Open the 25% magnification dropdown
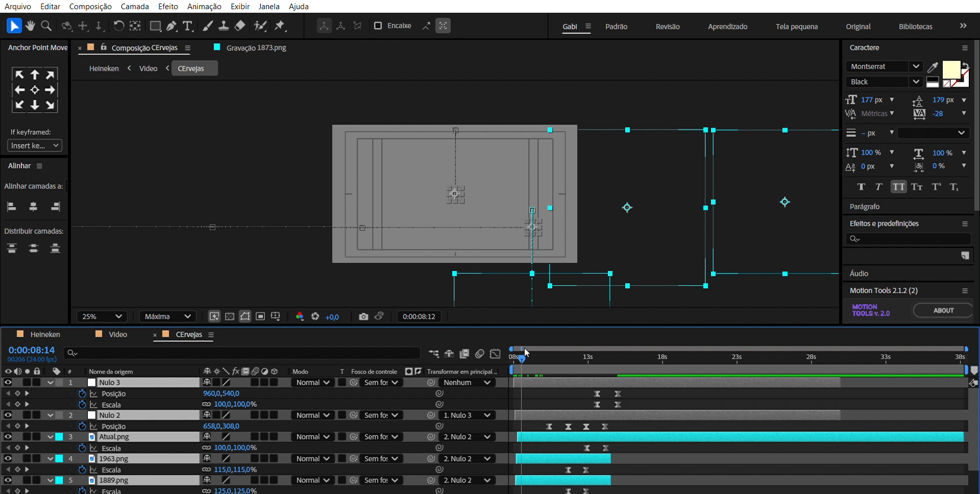Image resolution: width=980 pixels, height=494 pixels. 101,316
